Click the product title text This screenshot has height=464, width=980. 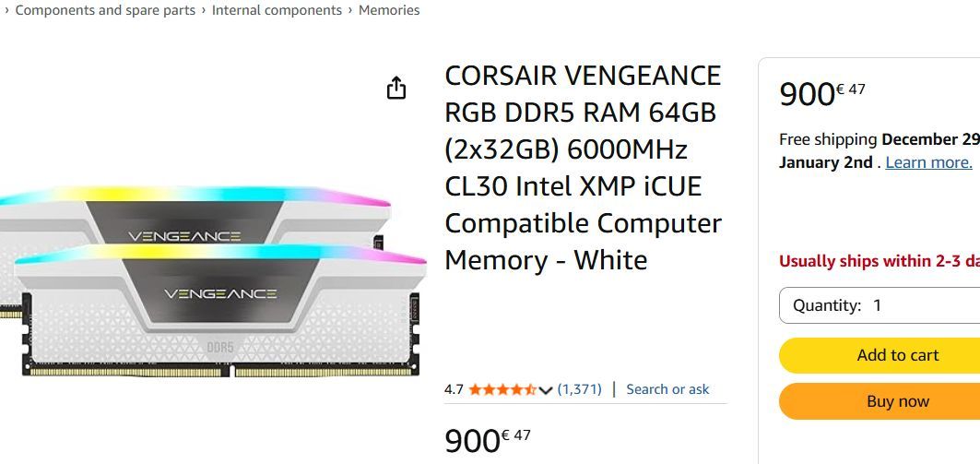coord(584,168)
